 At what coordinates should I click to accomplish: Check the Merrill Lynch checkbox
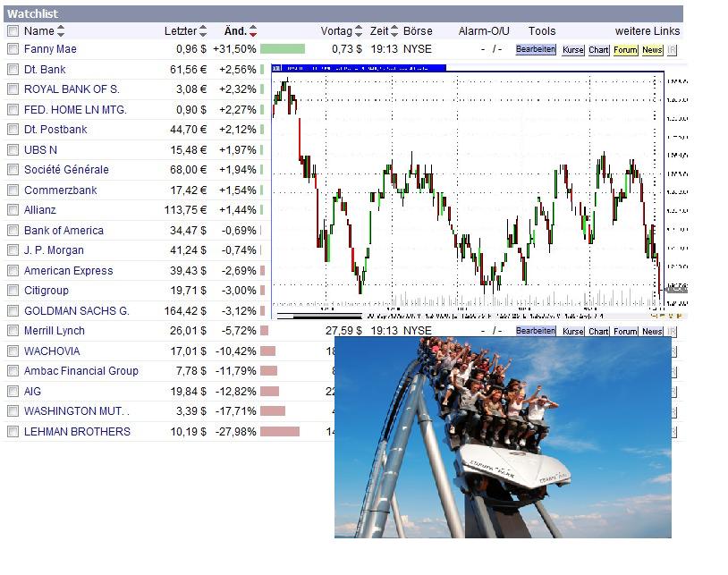(x=13, y=331)
